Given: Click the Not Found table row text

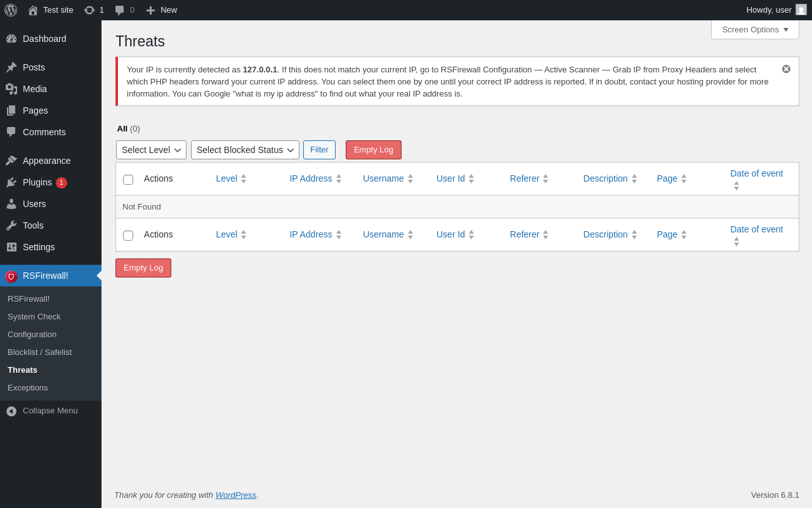Looking at the screenshot, I should tap(141, 207).
